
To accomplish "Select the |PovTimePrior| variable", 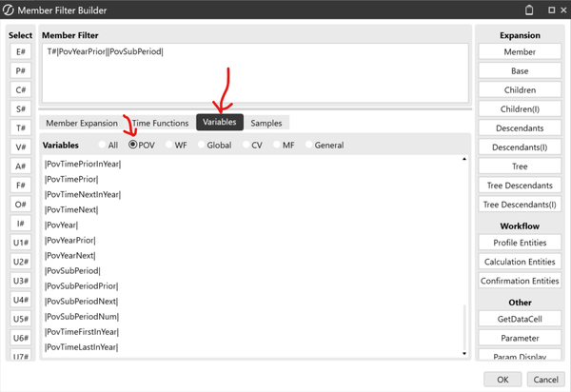I will click(71, 180).
